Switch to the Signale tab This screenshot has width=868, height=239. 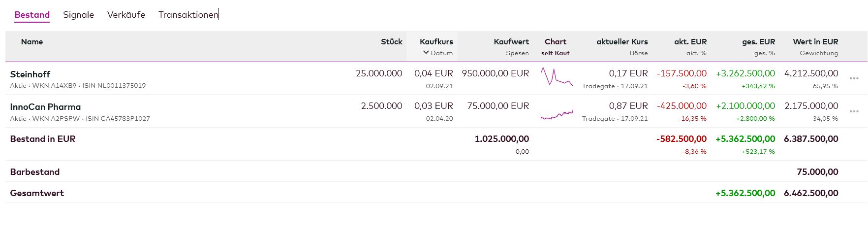78,15
